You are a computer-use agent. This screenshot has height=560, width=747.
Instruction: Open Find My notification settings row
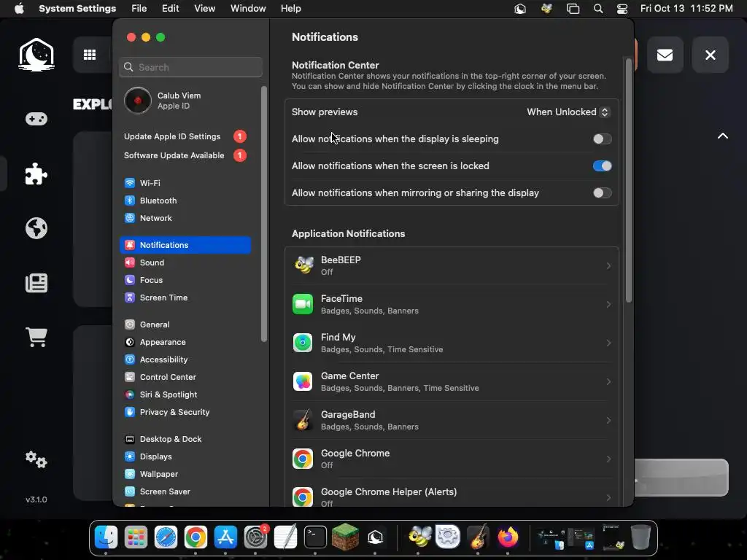pos(452,343)
